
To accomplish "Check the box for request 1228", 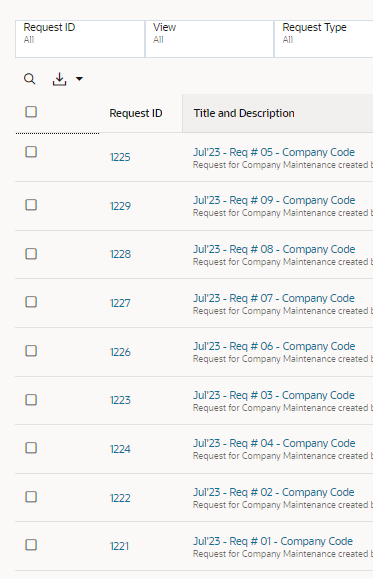I will tap(31, 254).
